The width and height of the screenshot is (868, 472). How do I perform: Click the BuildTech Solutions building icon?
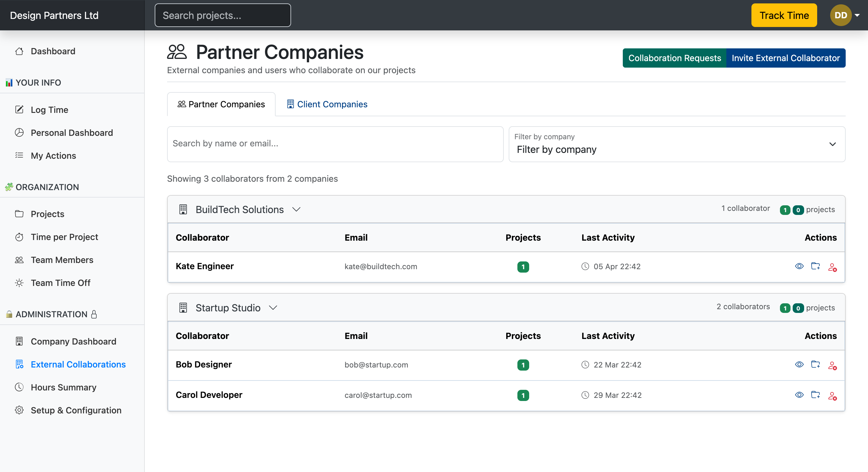pos(183,209)
